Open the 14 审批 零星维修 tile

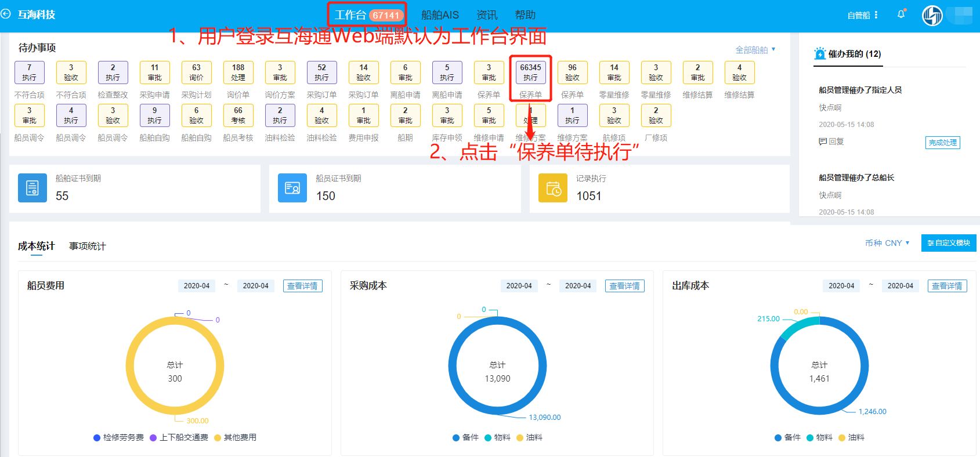coord(614,72)
